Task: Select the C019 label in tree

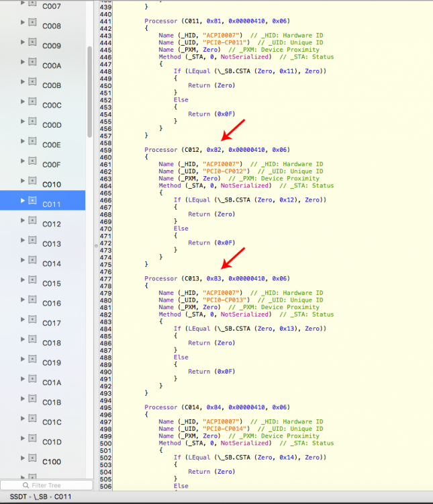Action: [52, 363]
